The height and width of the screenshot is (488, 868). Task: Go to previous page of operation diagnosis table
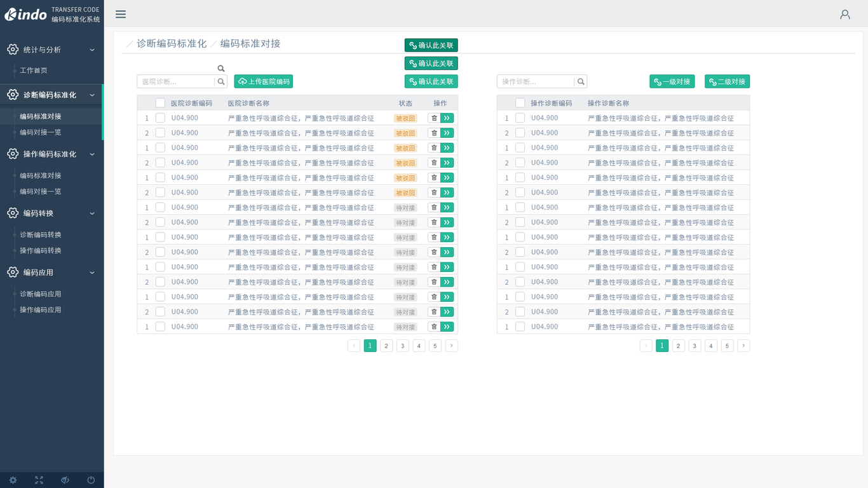pos(646,346)
